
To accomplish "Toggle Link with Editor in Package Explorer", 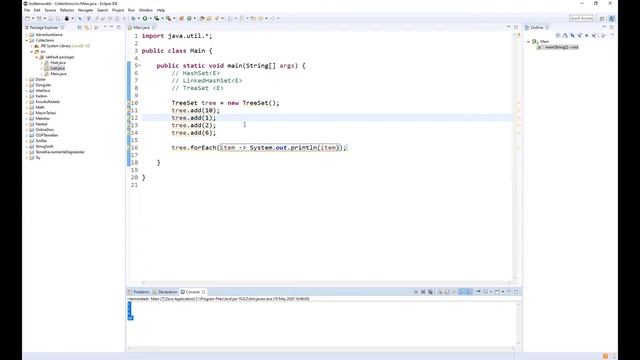I will 87,27.
